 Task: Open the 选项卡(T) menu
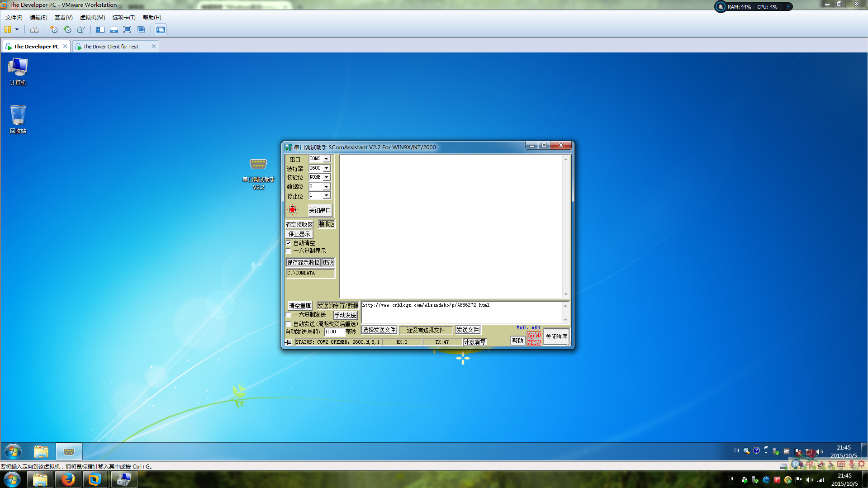tap(124, 17)
